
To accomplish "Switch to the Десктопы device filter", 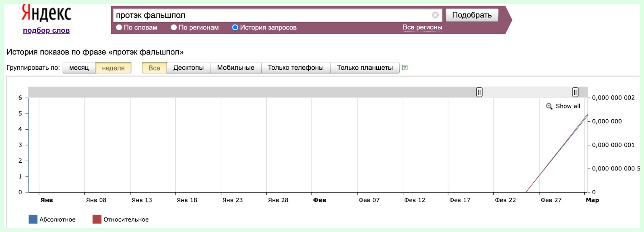I will coord(188,68).
